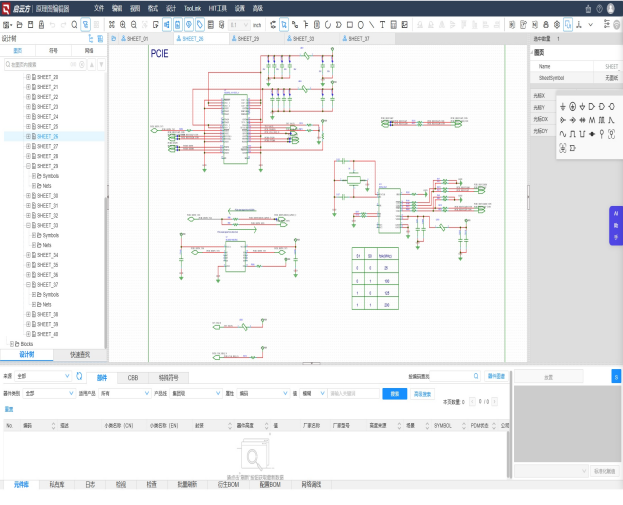Select Nets under SHEET_33
Image resolution: width=623 pixels, height=505 pixels.
pos(47,245)
